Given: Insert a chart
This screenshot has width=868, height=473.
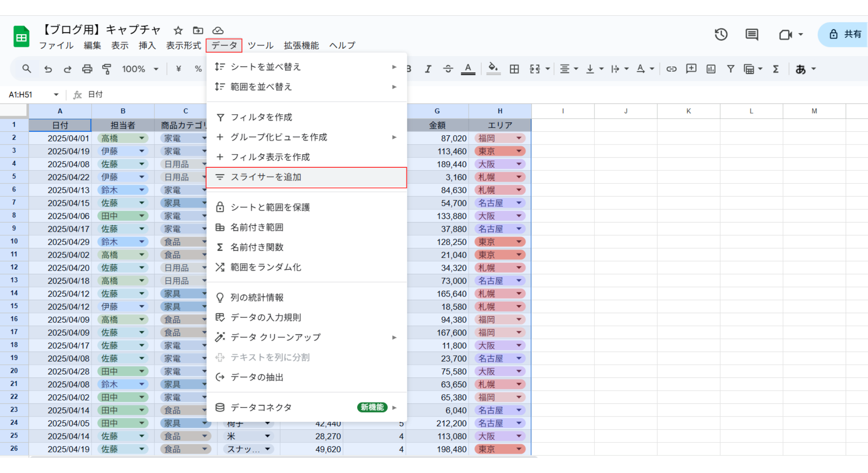Looking at the screenshot, I should coord(711,69).
